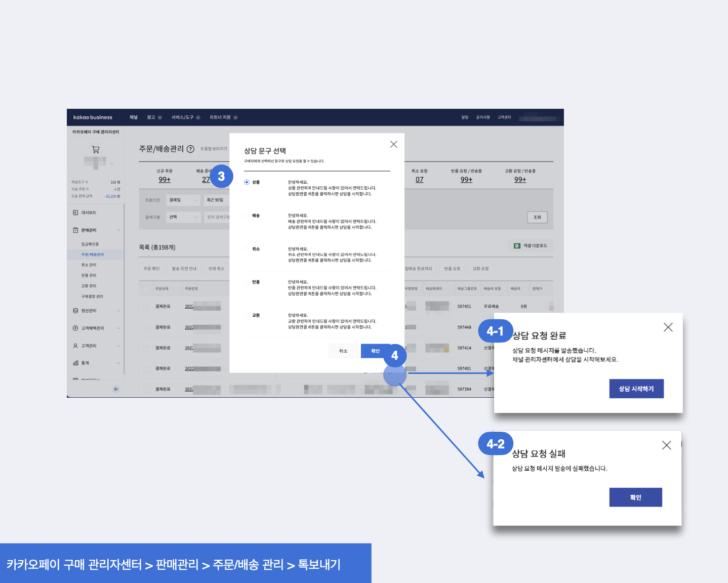Click the 고객혜택관리 P coin icon

[x=75, y=328]
